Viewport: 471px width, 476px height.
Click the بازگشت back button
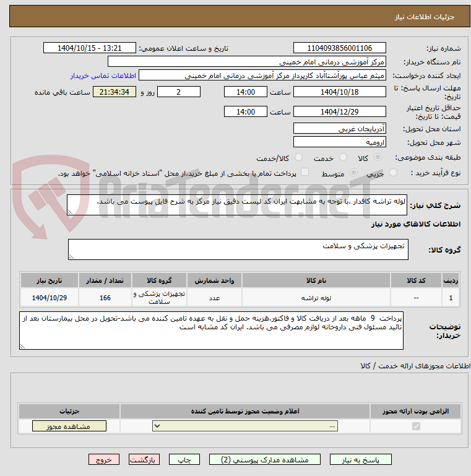[x=144, y=460]
